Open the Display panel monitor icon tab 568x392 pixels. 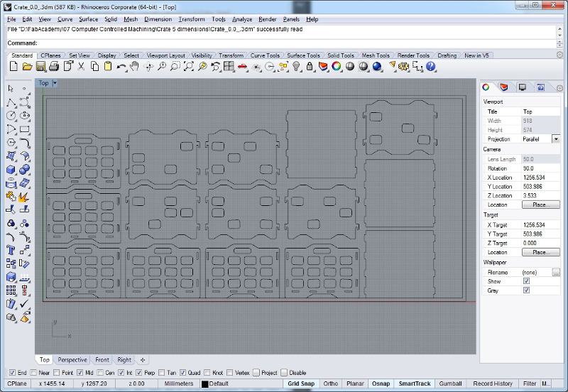coord(523,87)
